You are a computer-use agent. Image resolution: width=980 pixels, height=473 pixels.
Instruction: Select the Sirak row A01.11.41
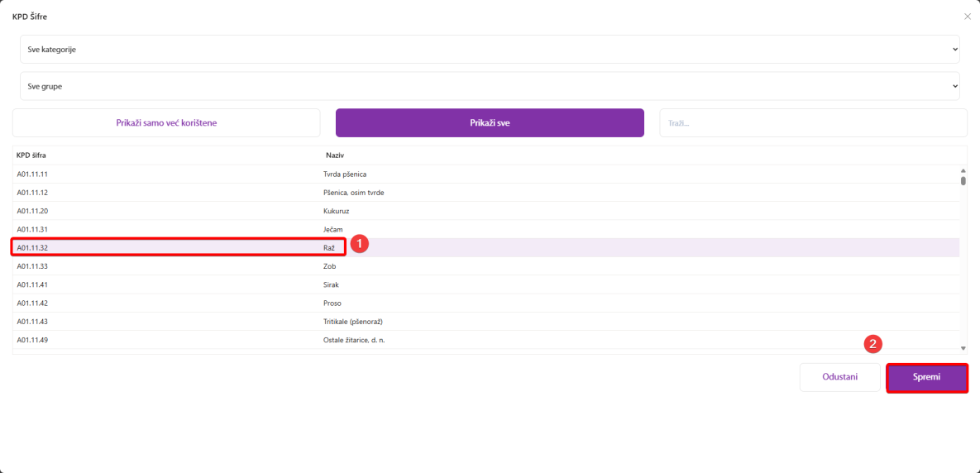click(x=332, y=284)
